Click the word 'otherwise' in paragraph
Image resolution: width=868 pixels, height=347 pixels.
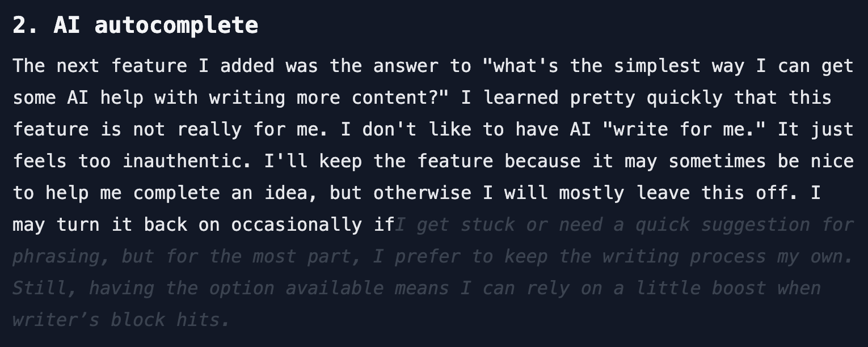click(x=422, y=193)
